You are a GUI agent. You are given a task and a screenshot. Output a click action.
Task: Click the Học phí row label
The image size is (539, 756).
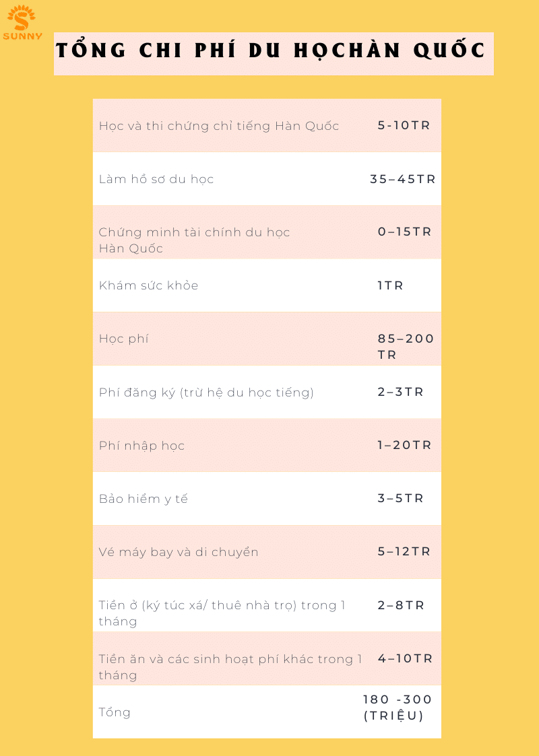[123, 339]
